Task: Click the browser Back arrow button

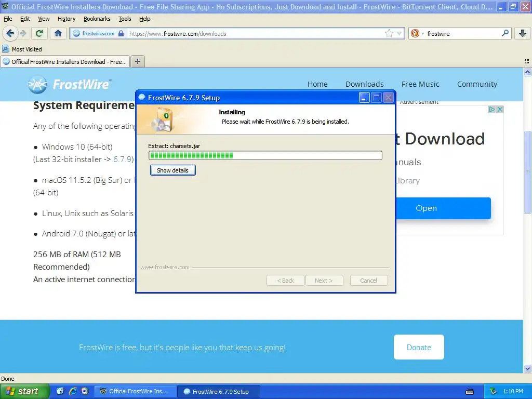Action: click(10, 33)
